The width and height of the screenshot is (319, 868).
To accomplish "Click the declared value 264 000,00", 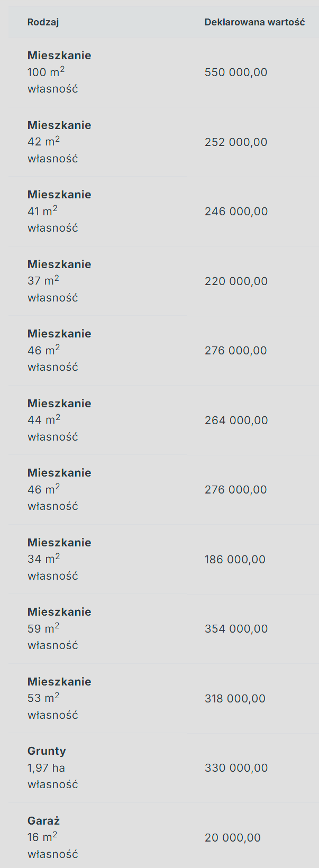I will coord(236,420).
